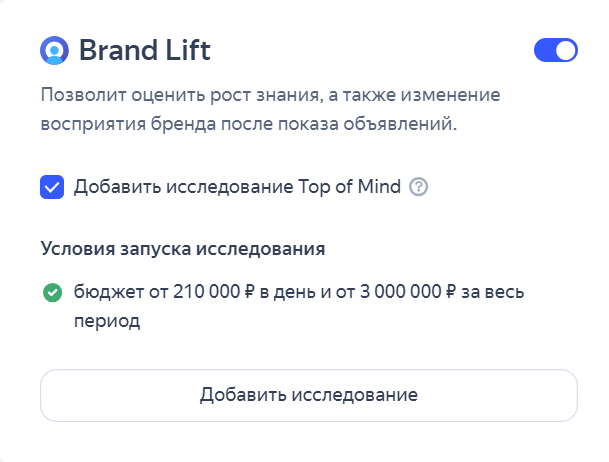Viewport: 609px width, 462px height.
Task: Click "за весь" in the budget condition
Action: pos(493,293)
